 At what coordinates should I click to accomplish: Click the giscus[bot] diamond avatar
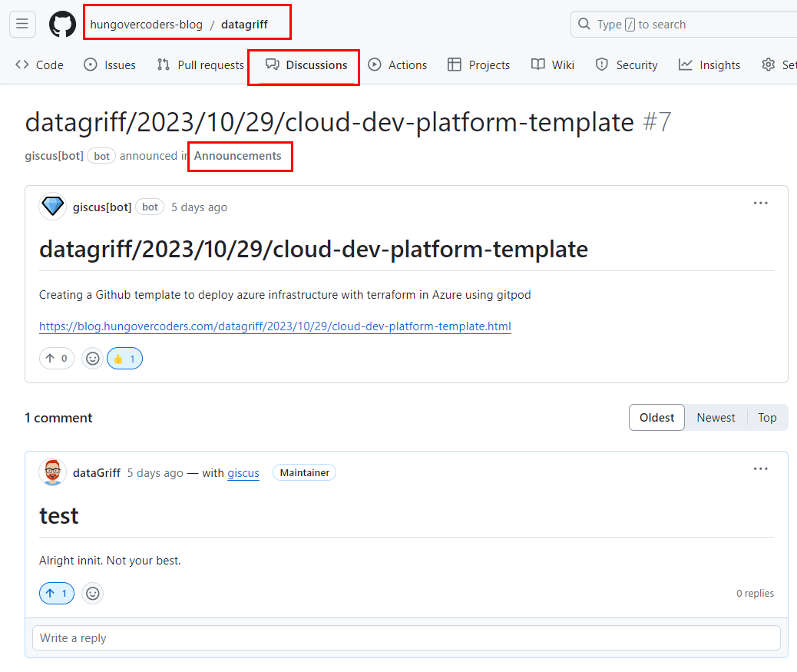53,207
